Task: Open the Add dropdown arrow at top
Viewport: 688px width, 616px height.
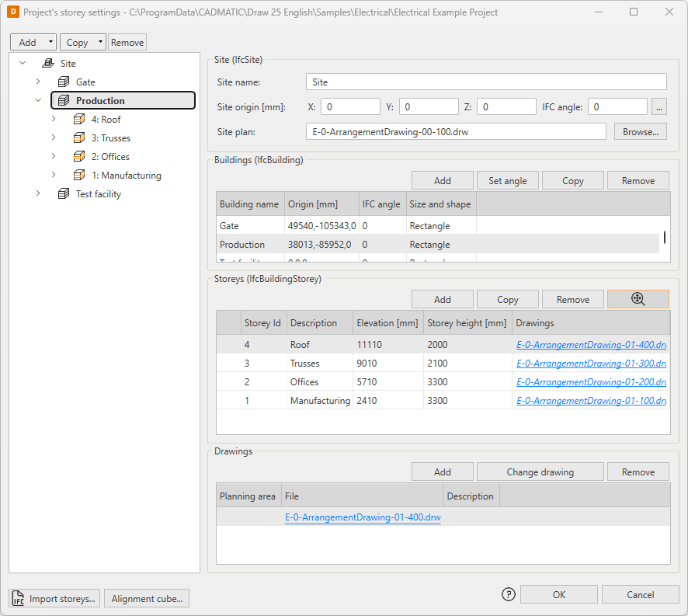Action: [x=50, y=43]
